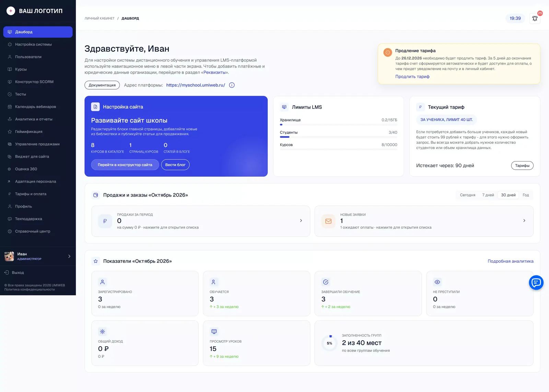The height and width of the screenshot is (392, 549).
Task: Click the Настройка сайта document icon
Action: pos(95,107)
